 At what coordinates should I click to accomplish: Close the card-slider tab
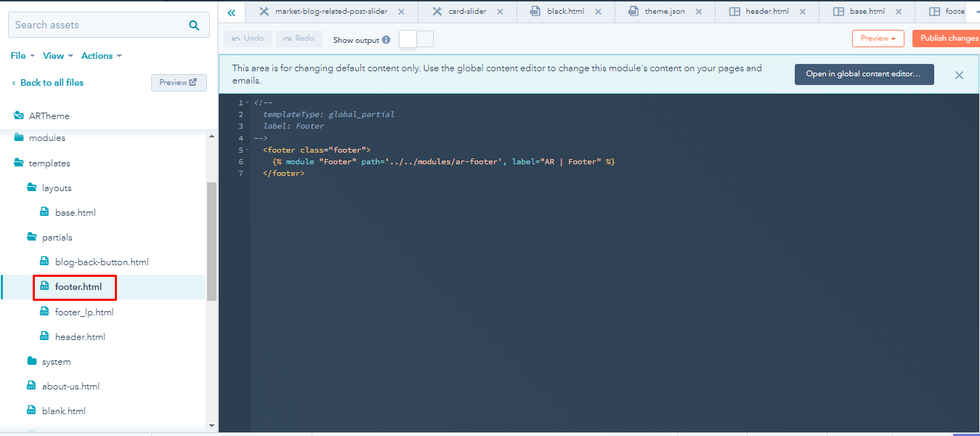click(499, 12)
